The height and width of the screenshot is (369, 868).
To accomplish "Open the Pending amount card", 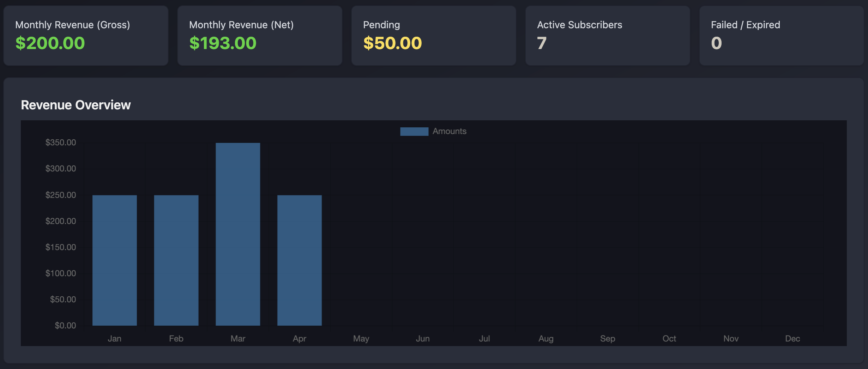I will pyautogui.click(x=433, y=35).
